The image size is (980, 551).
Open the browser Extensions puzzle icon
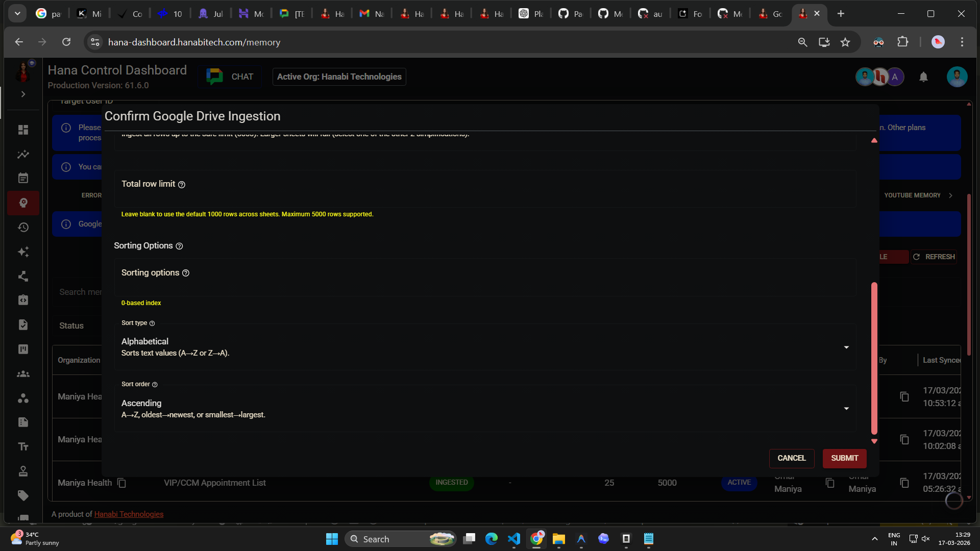[902, 42]
